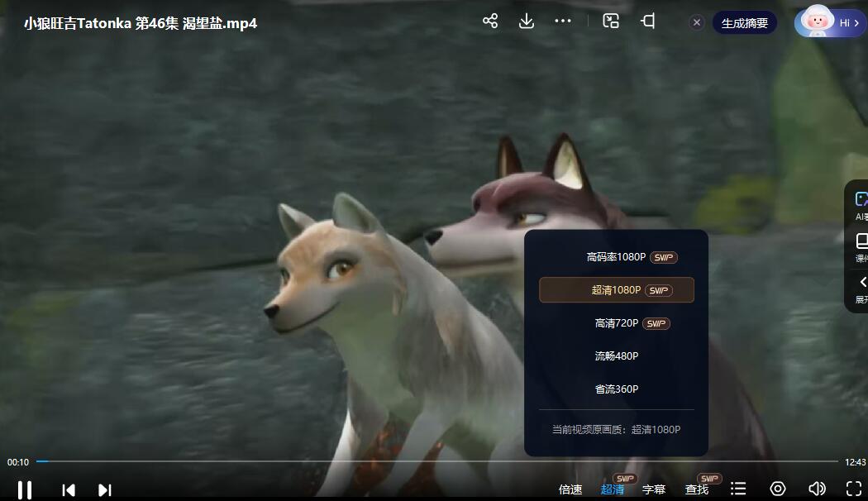
Task: Click the rectangle icon left of the summary close button
Action: click(x=647, y=21)
